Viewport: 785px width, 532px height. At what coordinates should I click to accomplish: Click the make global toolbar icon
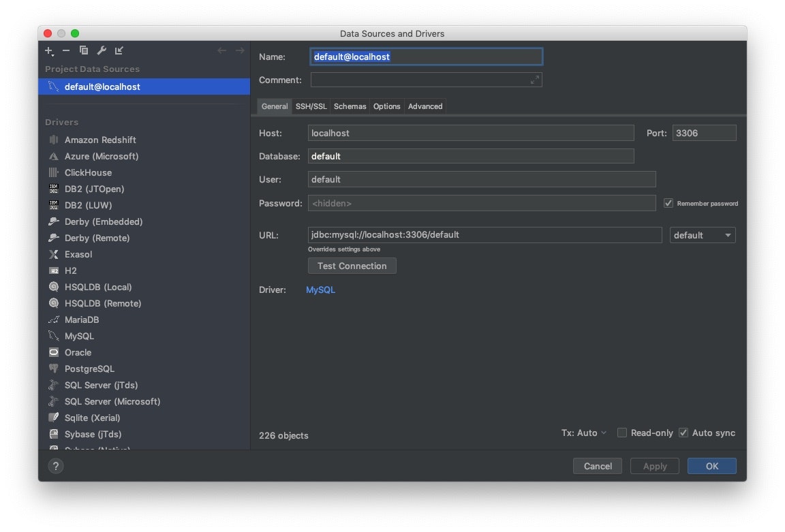[119, 50]
